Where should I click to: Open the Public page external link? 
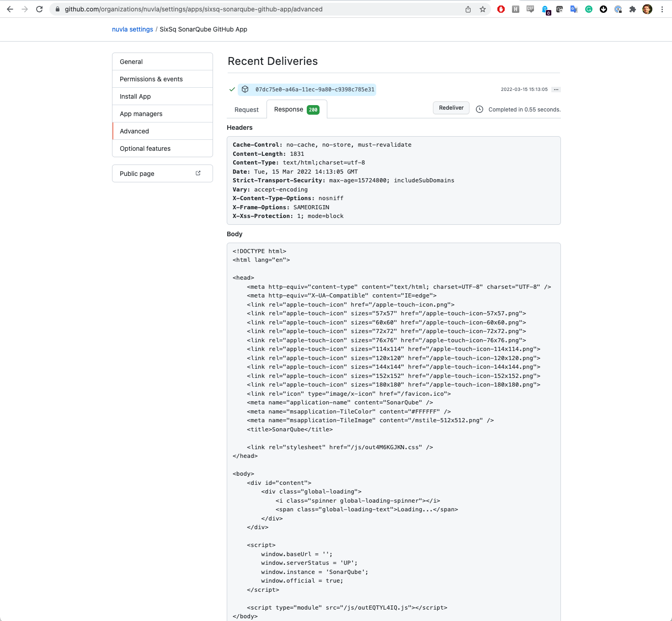(162, 174)
